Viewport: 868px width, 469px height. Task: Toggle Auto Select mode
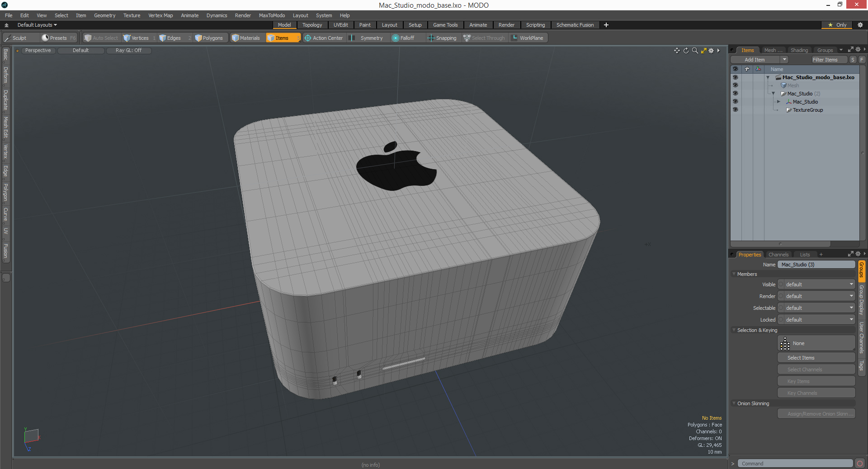(101, 38)
